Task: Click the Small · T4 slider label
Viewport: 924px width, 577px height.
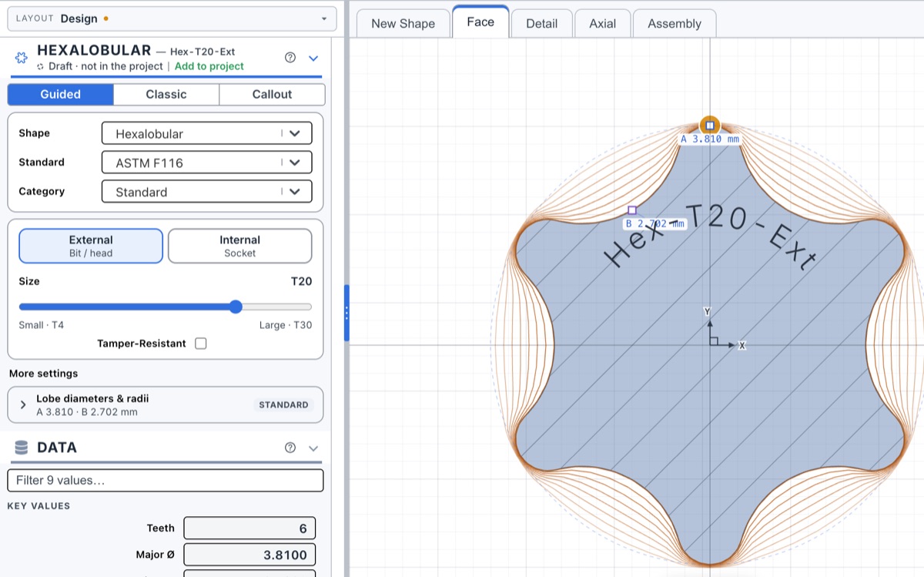Action: (x=42, y=325)
